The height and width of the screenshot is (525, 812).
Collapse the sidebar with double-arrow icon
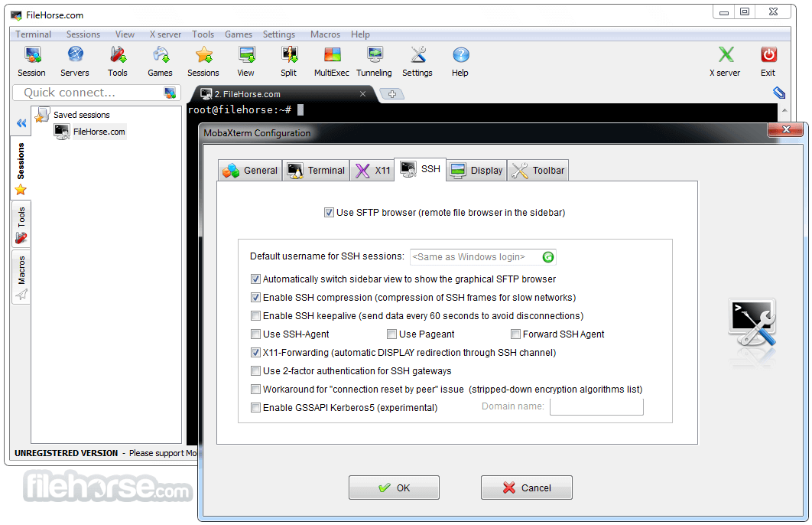tap(21, 123)
